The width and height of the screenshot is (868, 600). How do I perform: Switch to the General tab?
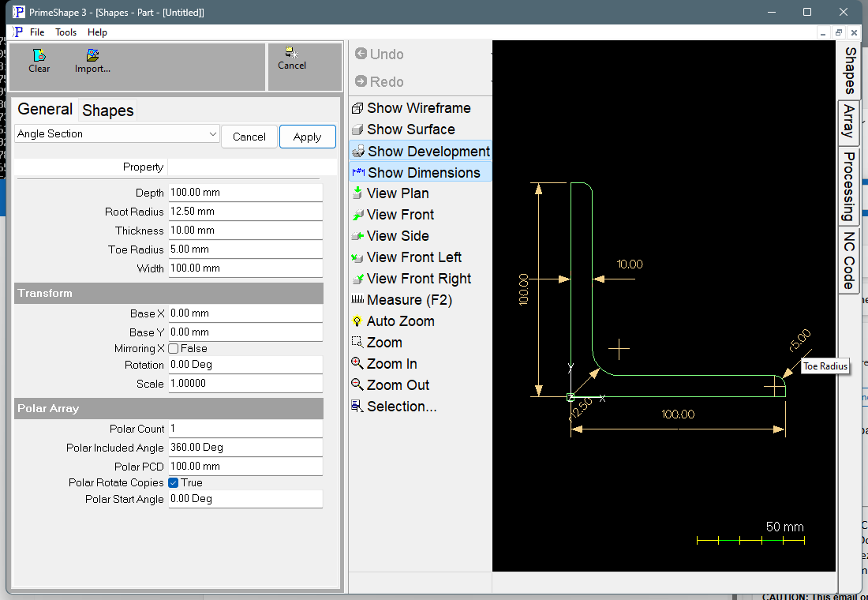(x=45, y=109)
